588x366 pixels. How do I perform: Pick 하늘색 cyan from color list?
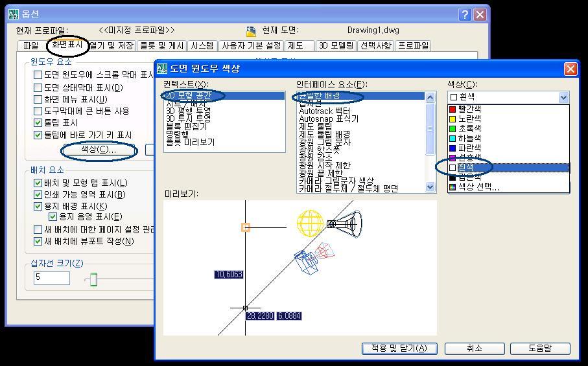pos(509,138)
